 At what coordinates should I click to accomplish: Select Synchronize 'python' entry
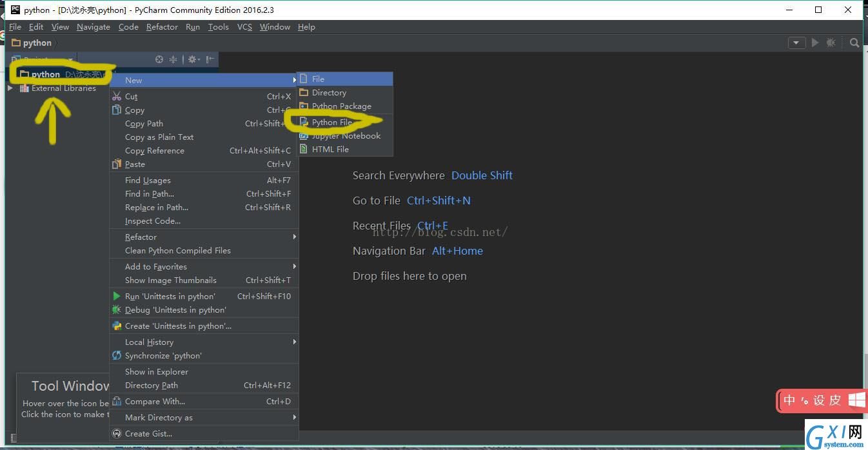204,355
